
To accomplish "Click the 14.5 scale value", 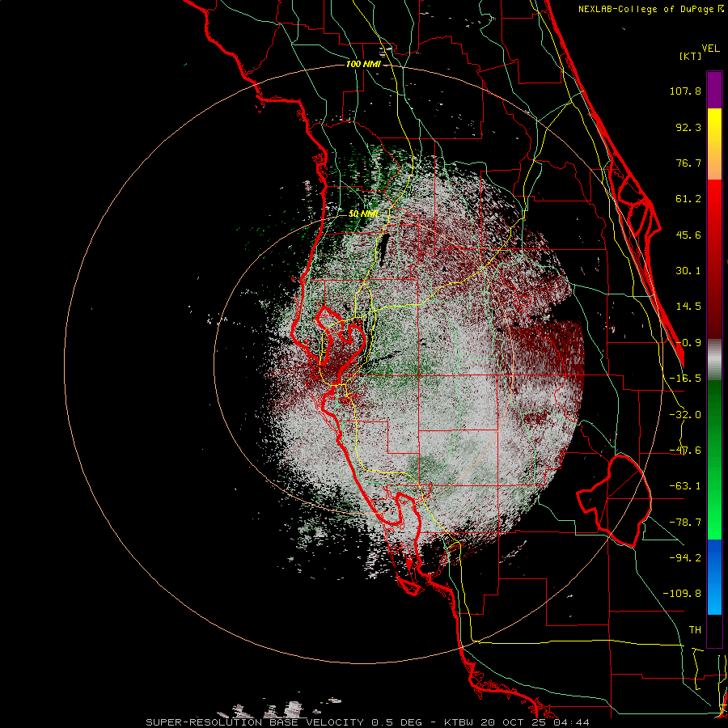I will coord(688,307).
